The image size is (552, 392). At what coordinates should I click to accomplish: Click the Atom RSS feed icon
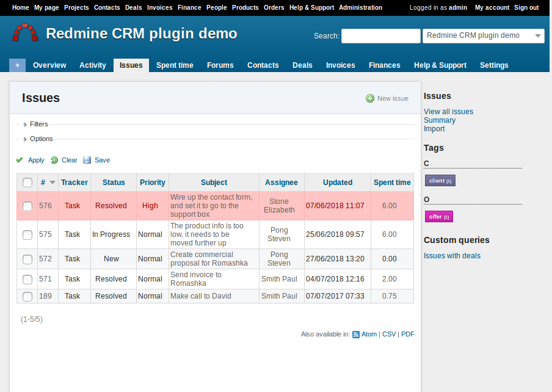(x=356, y=335)
